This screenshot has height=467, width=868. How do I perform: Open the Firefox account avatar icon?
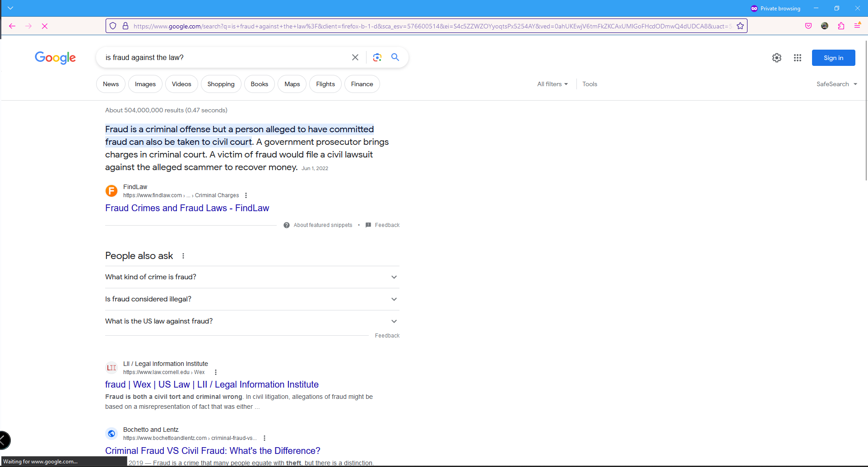[x=825, y=26]
